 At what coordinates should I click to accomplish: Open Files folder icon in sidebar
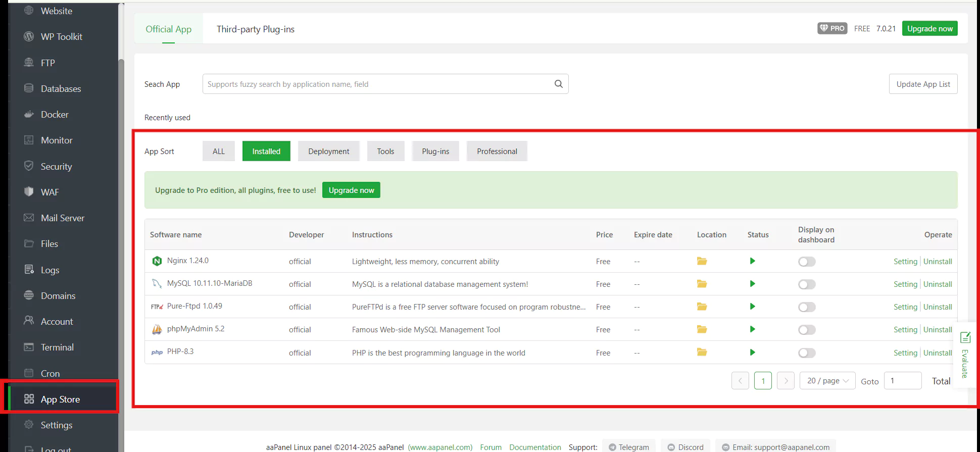(29, 243)
